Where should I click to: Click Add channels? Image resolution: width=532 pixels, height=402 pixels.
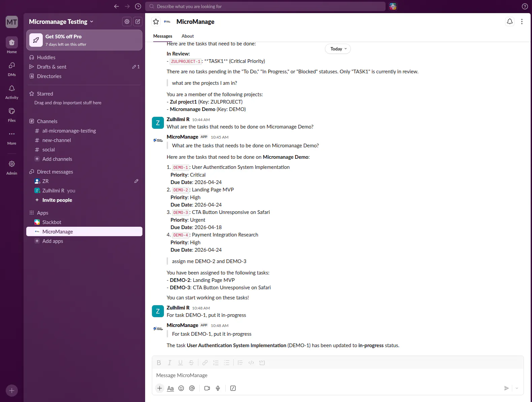[84, 159]
